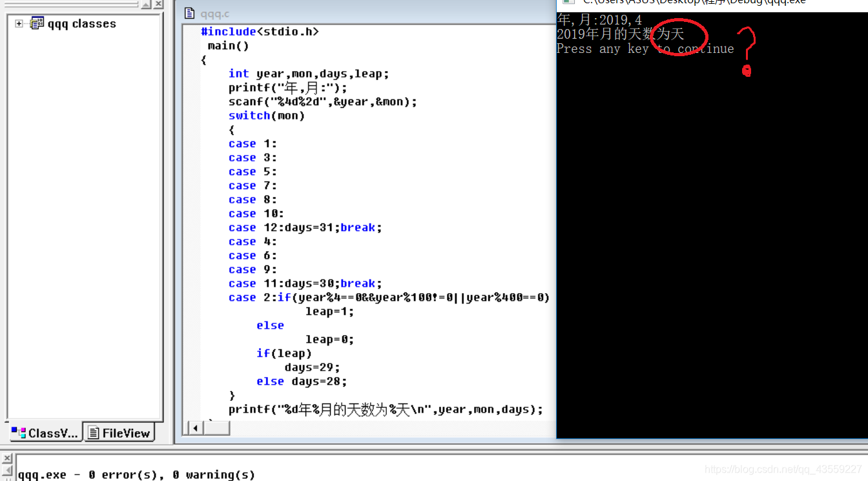The image size is (868, 481).
Task: Select the qqq classes tree item
Action: point(81,24)
